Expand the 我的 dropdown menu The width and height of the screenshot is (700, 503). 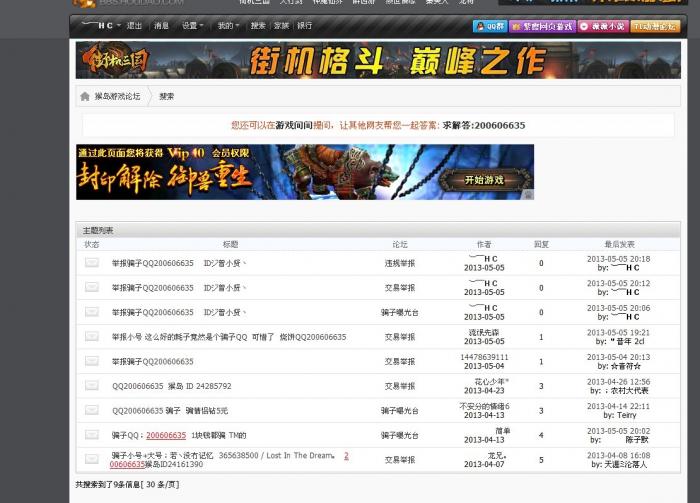coord(228,26)
